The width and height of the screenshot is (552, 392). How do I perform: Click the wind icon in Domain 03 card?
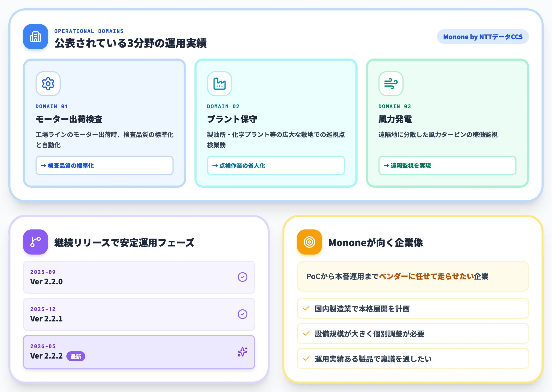tap(391, 84)
